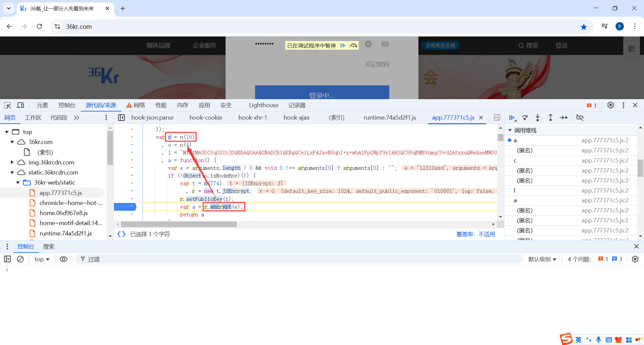
Task: Resume script execution in the debugger
Action: (x=512, y=118)
